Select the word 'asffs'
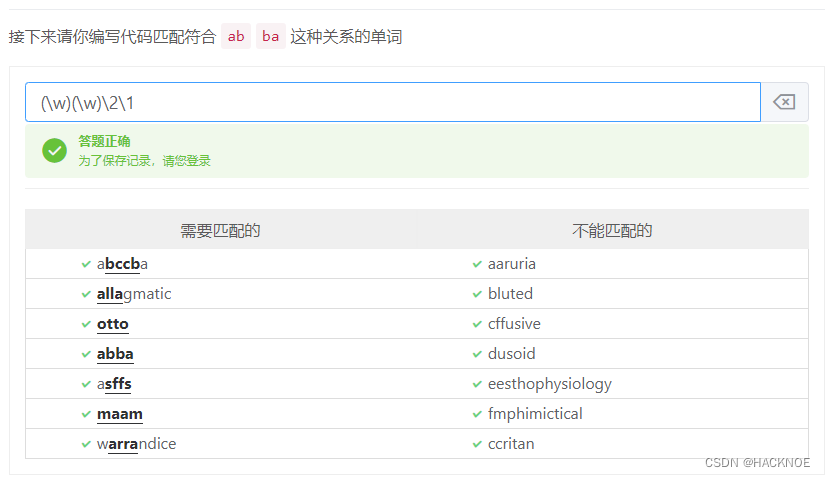This screenshot has height=477, width=825. coord(114,384)
